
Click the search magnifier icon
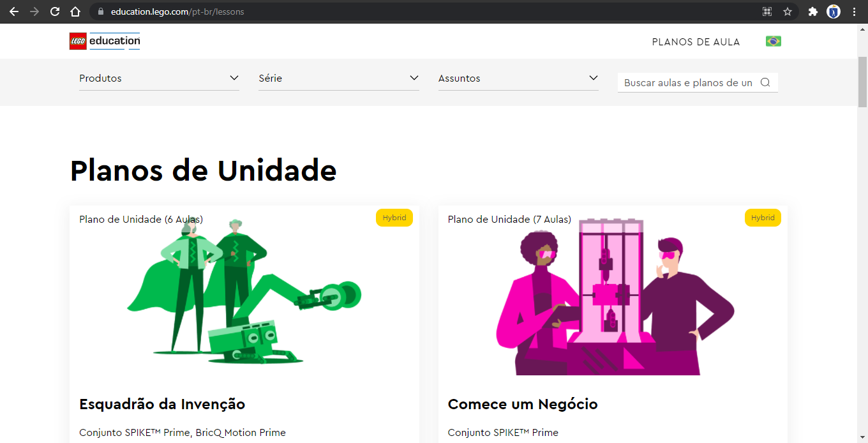pyautogui.click(x=765, y=82)
